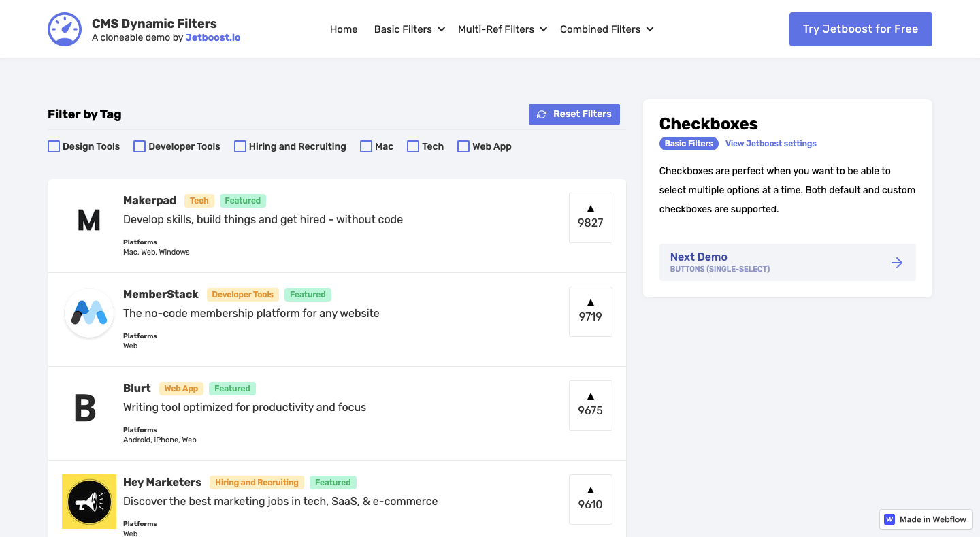Click Try Jetboost for Free

(x=860, y=29)
